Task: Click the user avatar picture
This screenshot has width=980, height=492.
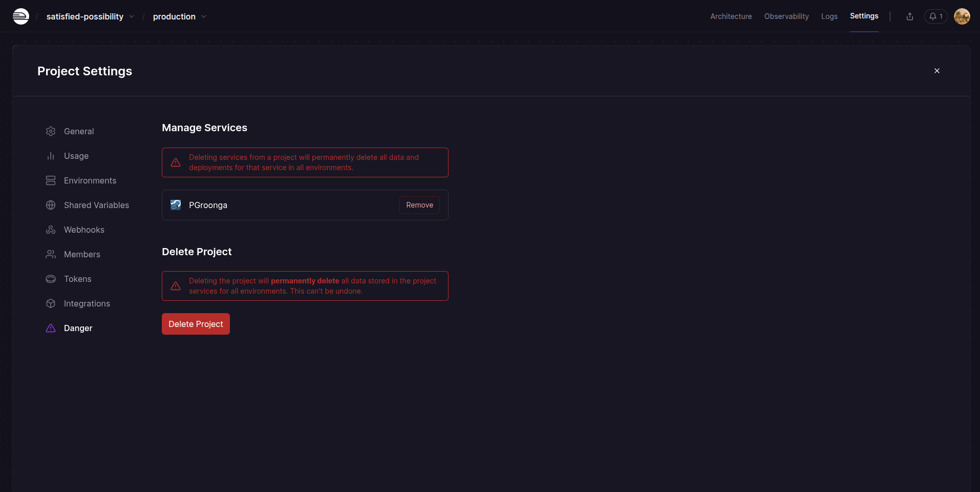Action: pos(962,16)
